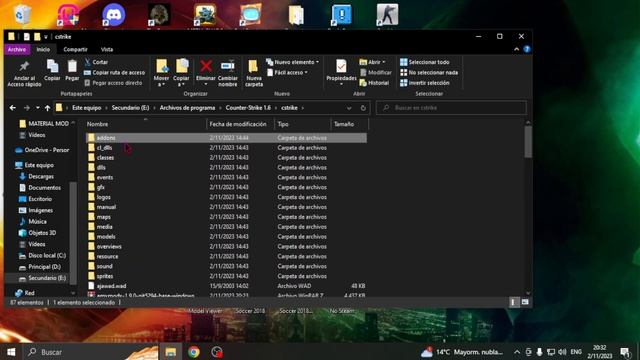The width and height of the screenshot is (640, 360).
Task: Select Este equipo in navigation pane
Action: (x=34, y=165)
